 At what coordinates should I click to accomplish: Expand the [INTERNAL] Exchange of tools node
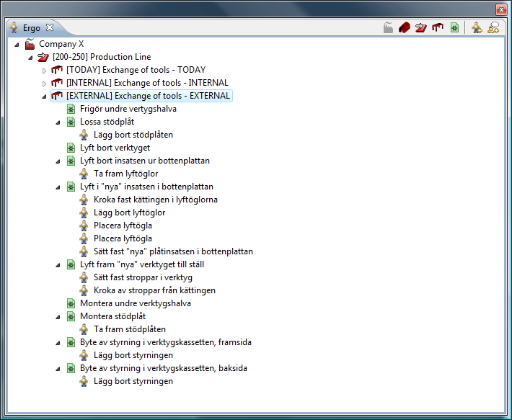44,84
